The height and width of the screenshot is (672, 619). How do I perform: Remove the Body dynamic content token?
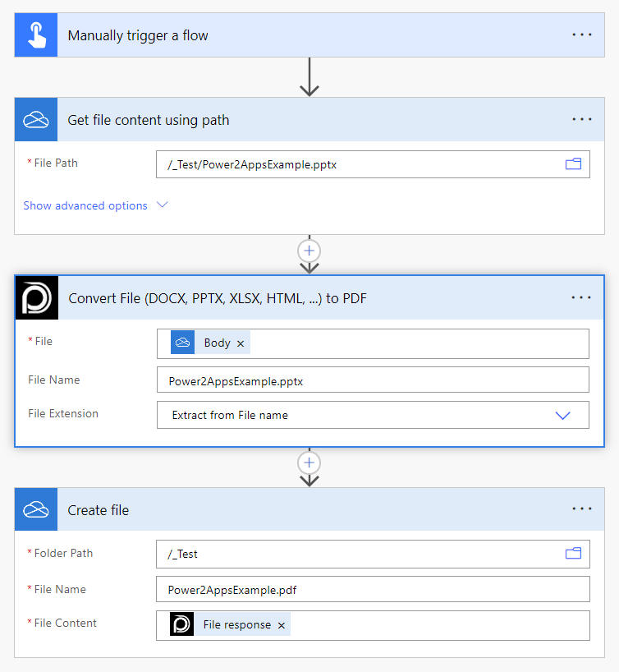241,343
